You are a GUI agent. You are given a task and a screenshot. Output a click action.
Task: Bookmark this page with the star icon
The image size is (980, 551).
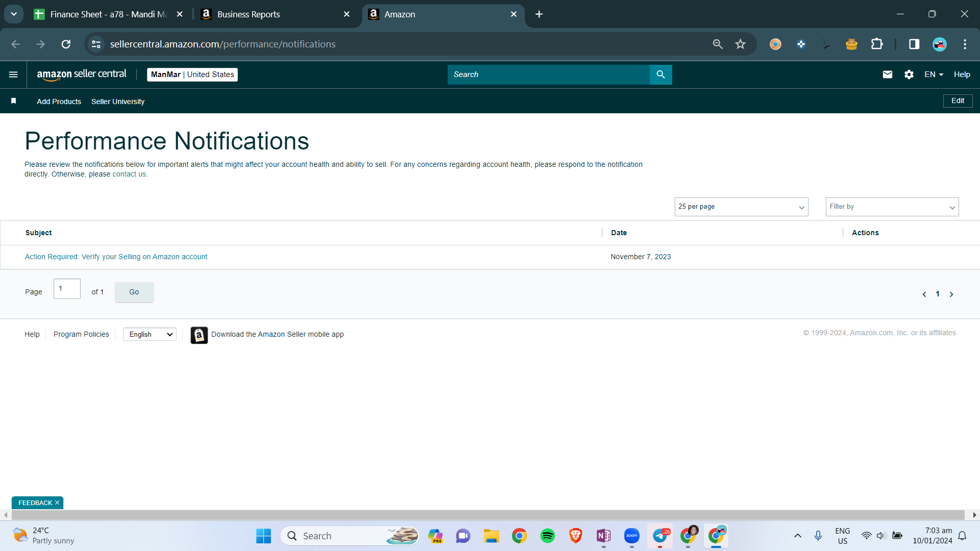pos(741,44)
